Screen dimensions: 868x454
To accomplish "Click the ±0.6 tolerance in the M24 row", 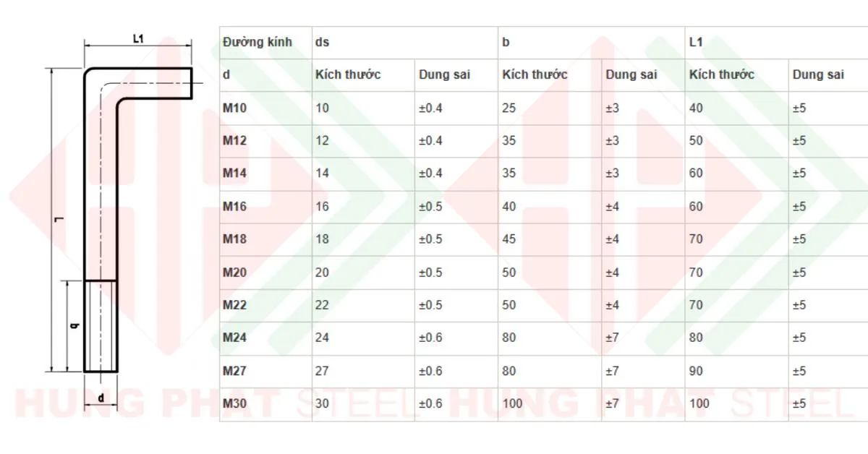I will pyautogui.click(x=430, y=338).
